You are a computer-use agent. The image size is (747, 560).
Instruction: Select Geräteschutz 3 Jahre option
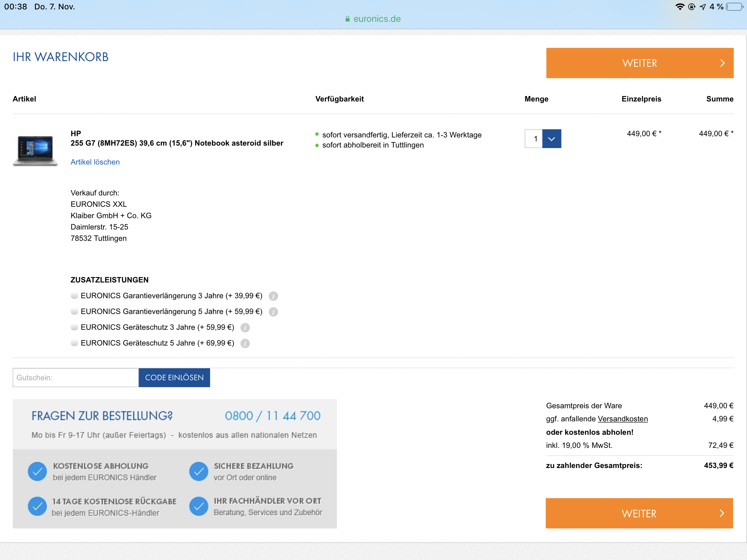tap(74, 327)
